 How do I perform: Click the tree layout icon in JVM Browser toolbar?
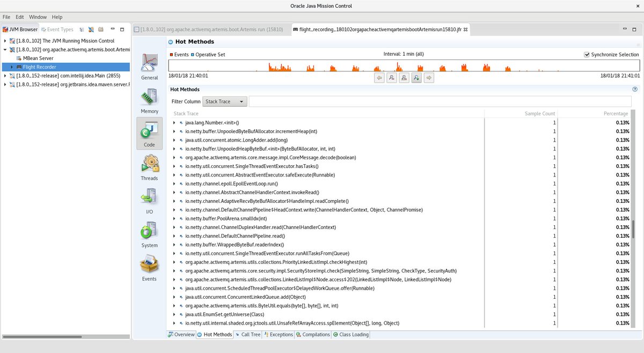coord(81,30)
